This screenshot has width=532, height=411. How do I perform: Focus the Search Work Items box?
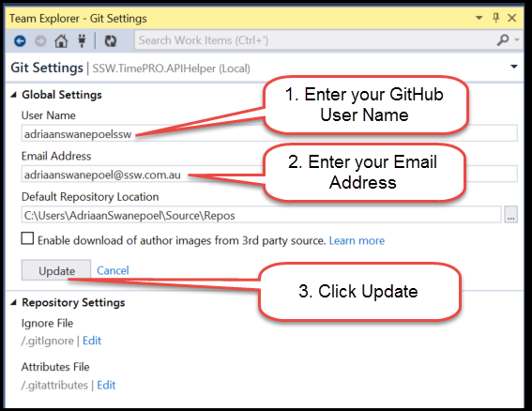(315, 40)
